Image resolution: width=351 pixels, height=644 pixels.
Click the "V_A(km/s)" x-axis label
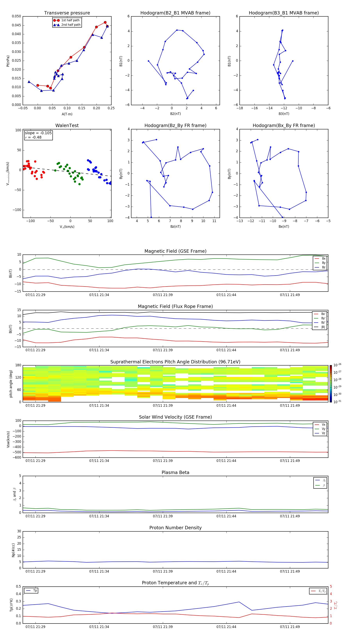67,227
